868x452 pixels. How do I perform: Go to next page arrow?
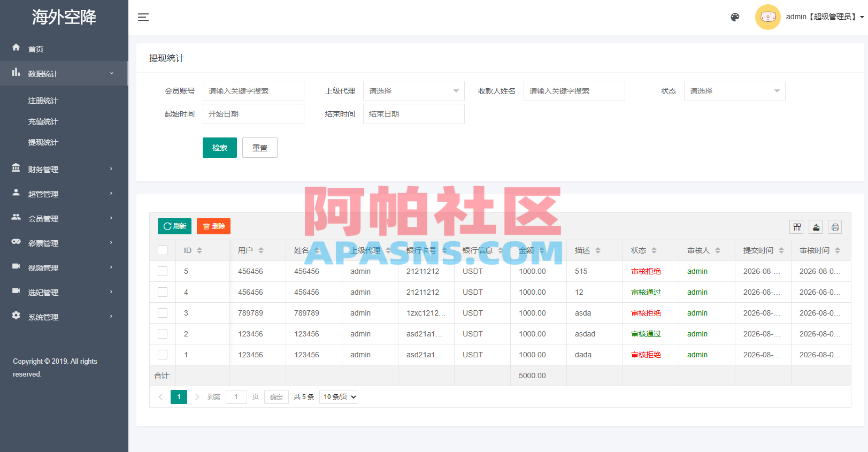pos(197,397)
